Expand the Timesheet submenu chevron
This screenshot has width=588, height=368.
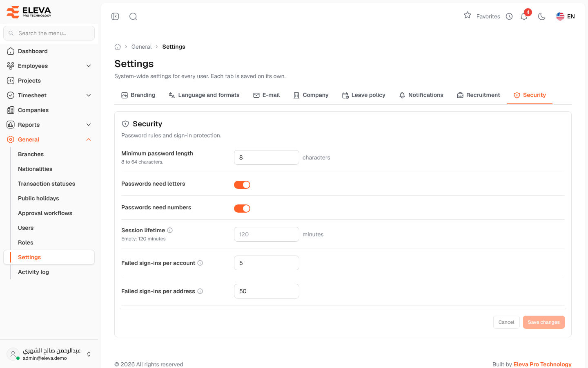89,95
